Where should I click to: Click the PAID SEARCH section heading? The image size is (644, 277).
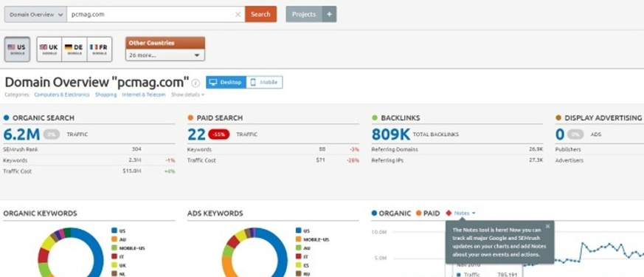click(219, 118)
